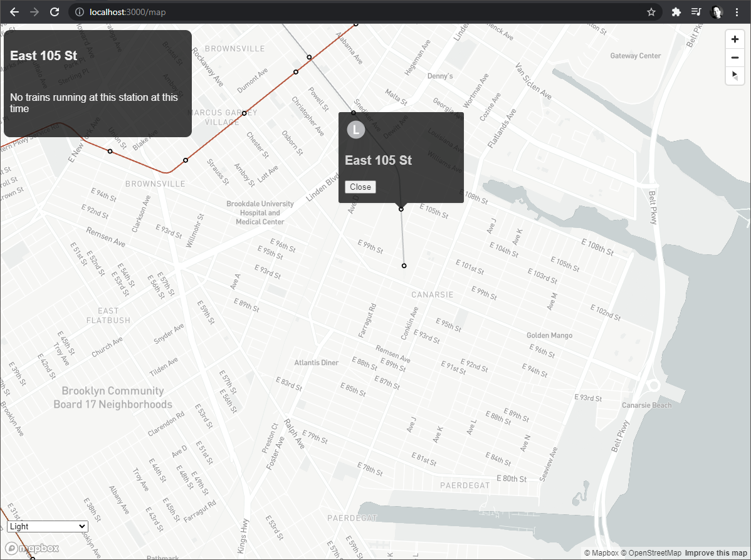Open the media control icon
751x560 pixels.
coord(696,12)
